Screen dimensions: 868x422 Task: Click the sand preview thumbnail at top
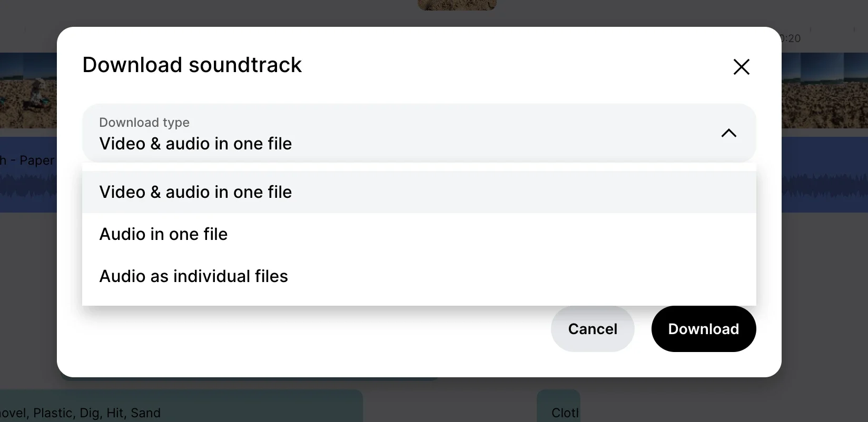point(457,5)
